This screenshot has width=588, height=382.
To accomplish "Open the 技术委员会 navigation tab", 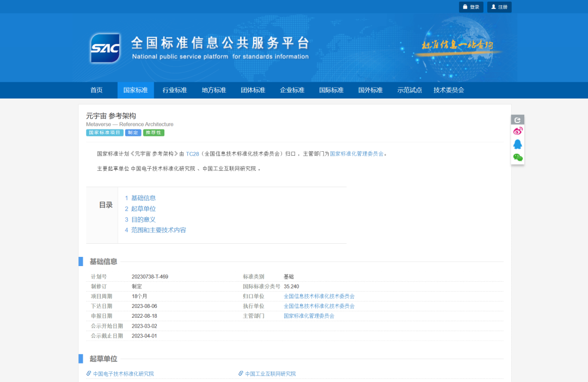I will pyautogui.click(x=449, y=90).
